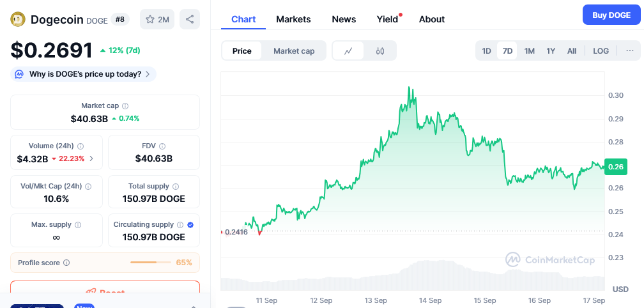Click the $40.63B market cap value
Viewport: 644px width, 308px height.
pyautogui.click(x=89, y=119)
